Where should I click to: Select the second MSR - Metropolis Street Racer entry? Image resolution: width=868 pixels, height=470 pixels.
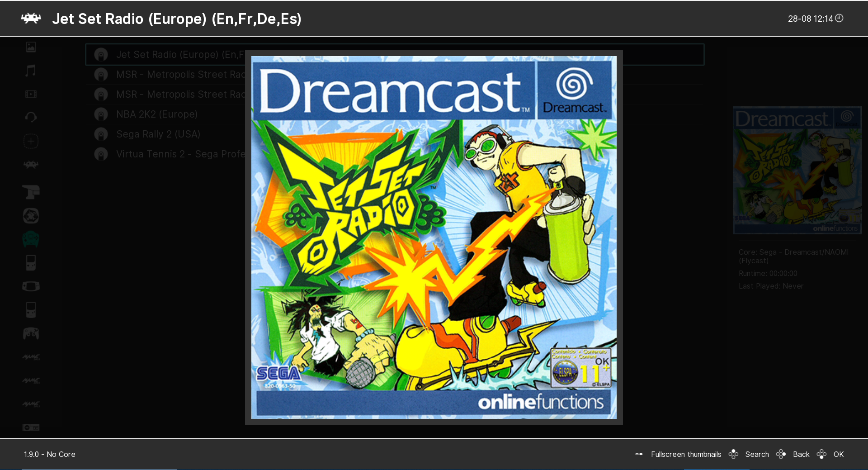coord(395,95)
